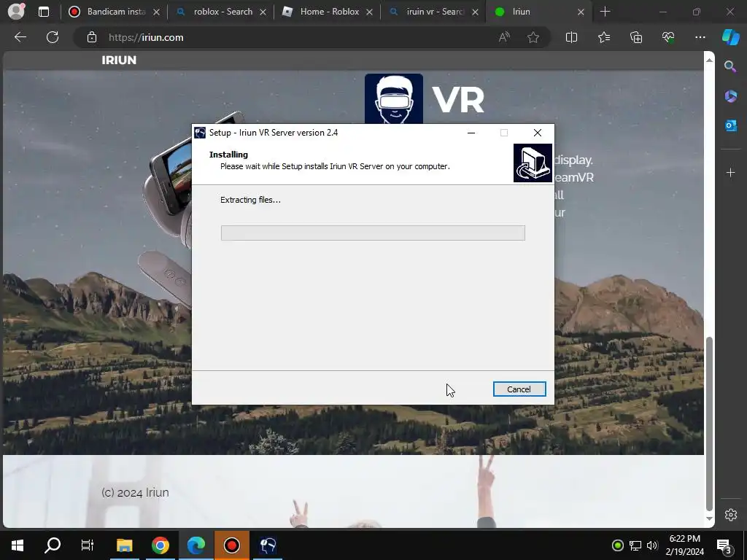The image size is (747, 560).
Task: Minimize the Iriun VR Server setup window
Action: [471, 133]
